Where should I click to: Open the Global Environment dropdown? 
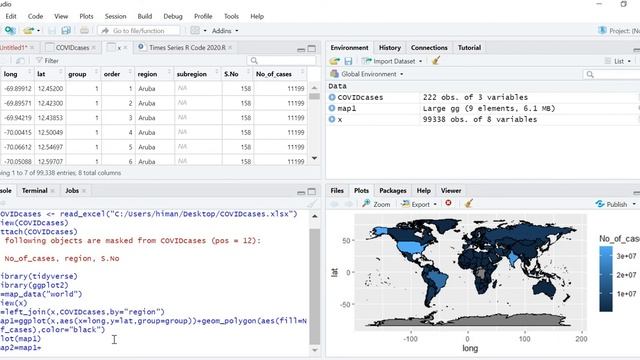coord(367,74)
